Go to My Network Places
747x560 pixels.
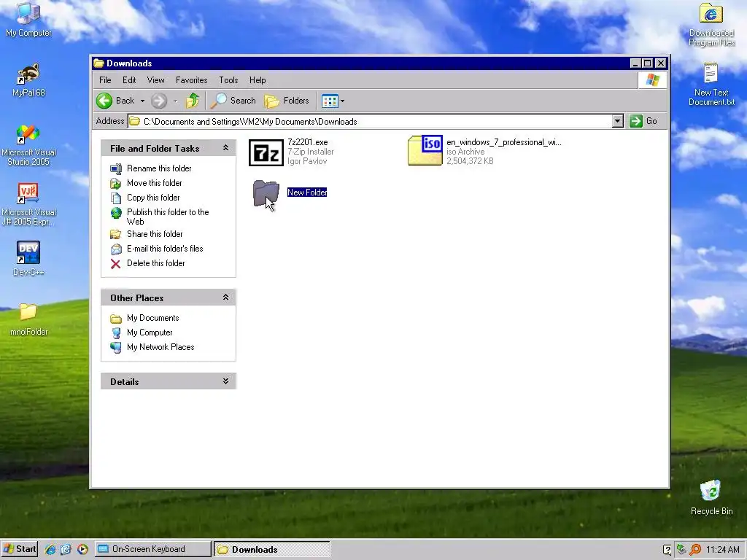(x=160, y=347)
